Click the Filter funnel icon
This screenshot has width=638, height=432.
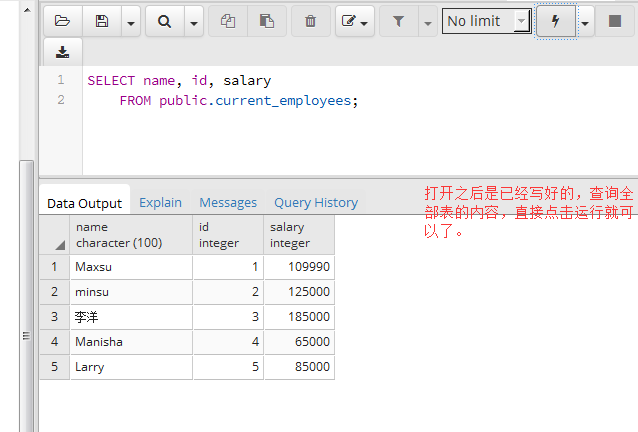[x=399, y=21]
